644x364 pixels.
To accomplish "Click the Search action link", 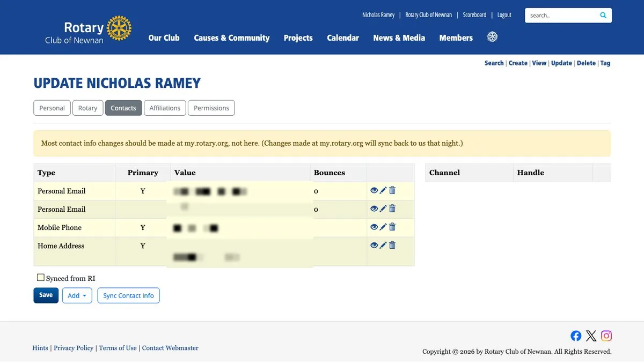I will pos(494,63).
